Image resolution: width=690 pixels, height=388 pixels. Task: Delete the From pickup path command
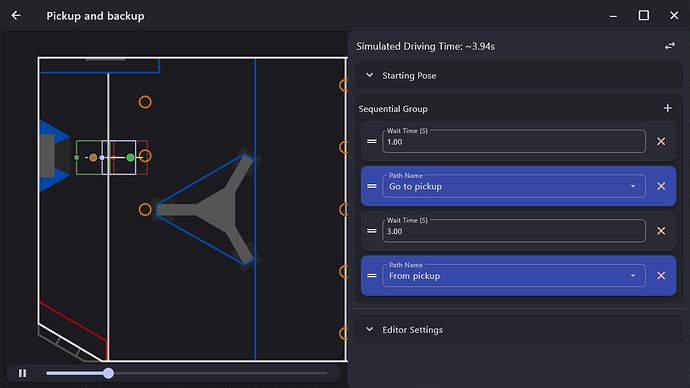tap(661, 276)
